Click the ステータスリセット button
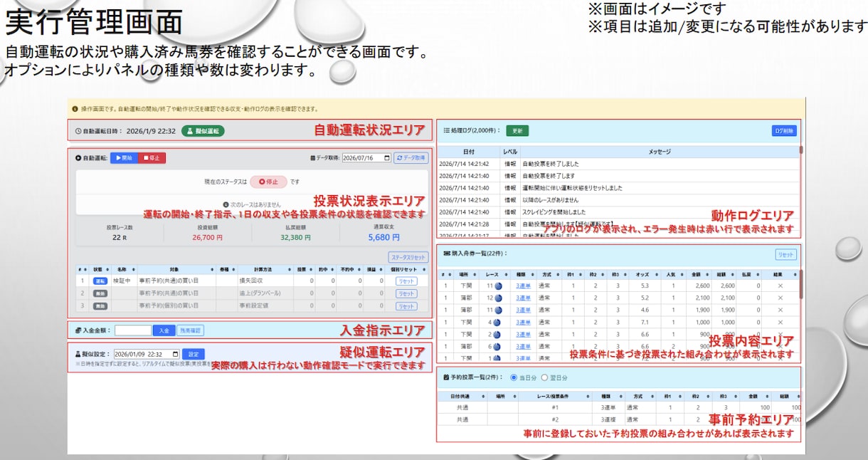 408,257
